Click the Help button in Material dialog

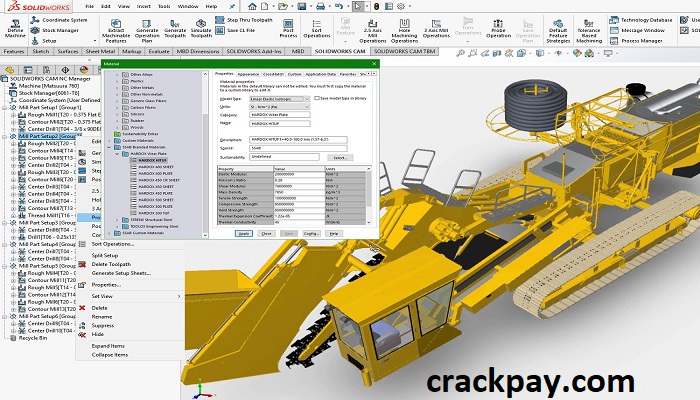[333, 233]
